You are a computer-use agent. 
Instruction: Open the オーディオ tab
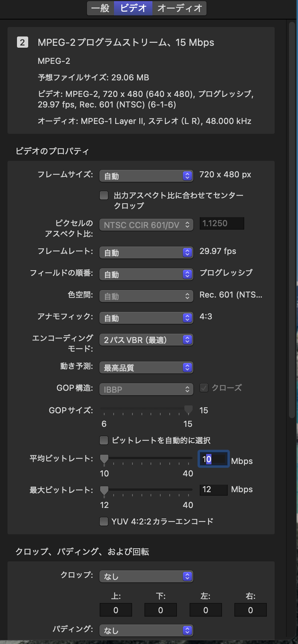pyautogui.click(x=179, y=8)
